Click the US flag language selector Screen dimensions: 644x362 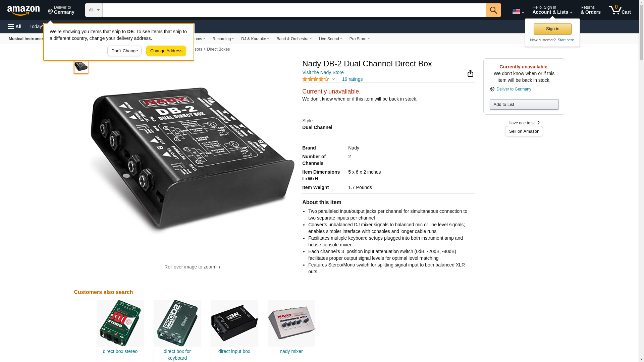click(518, 11)
